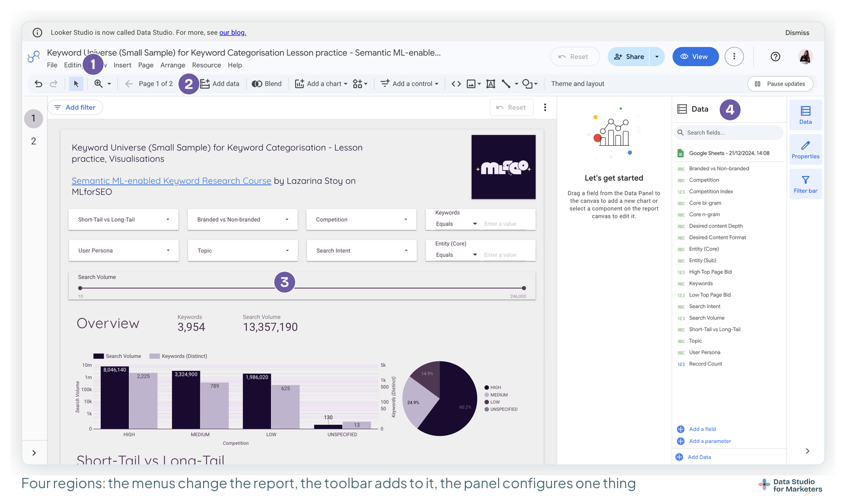This screenshot has width=846, height=504.
Task: Open the Help menu
Action: coord(235,65)
